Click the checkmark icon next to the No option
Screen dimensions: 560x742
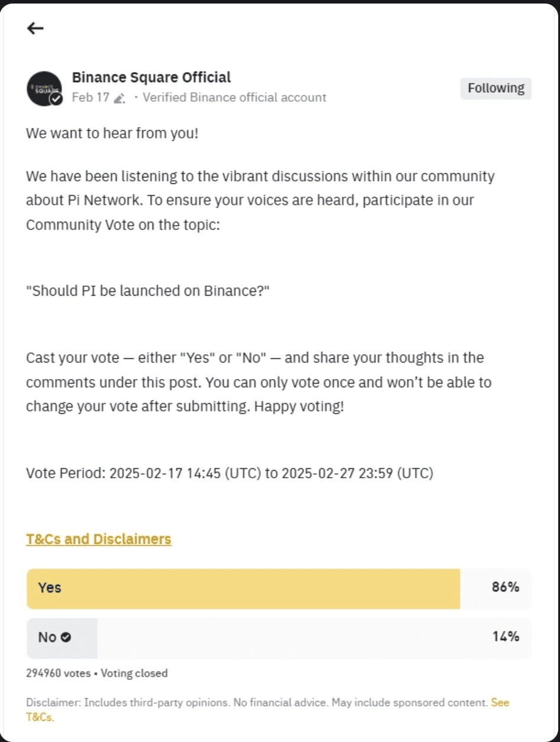click(66, 637)
